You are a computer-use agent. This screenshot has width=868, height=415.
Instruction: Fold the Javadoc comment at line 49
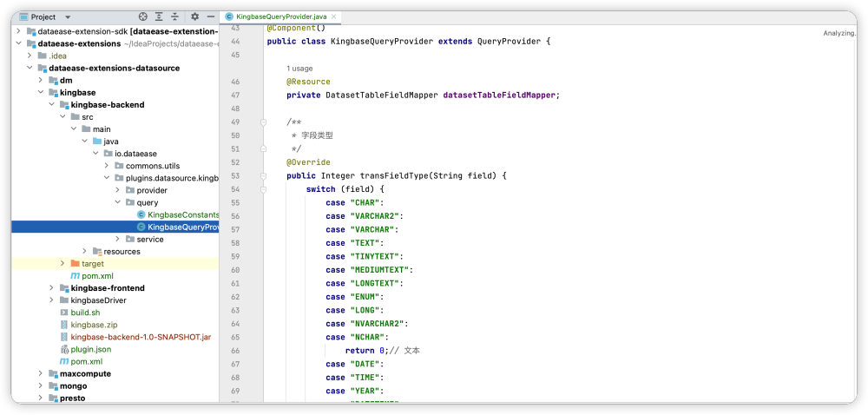coord(264,122)
